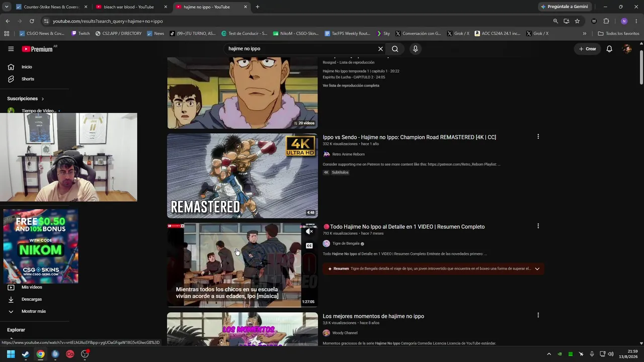
Task: Show hidden system tray icons
Action: [549, 354]
